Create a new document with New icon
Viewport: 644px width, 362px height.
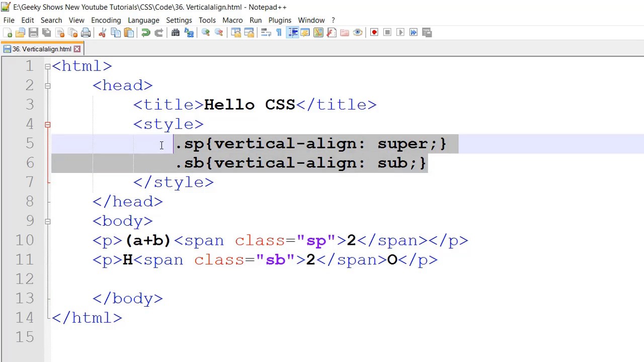(x=8, y=33)
